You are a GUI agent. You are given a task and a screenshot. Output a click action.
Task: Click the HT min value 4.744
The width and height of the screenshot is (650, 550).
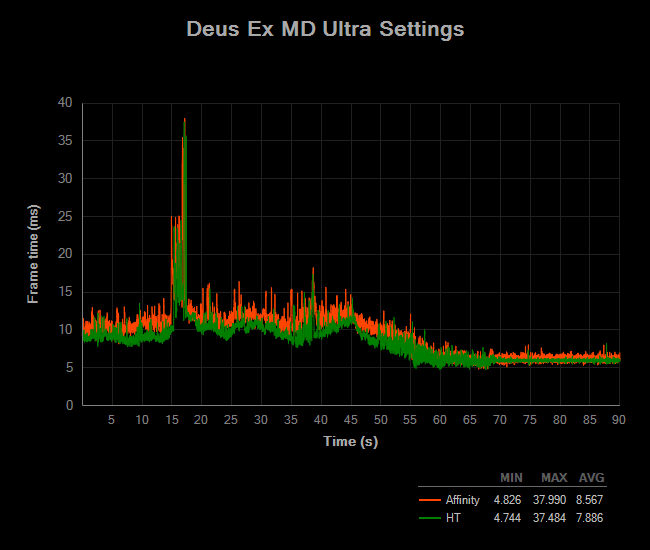pyautogui.click(x=507, y=518)
